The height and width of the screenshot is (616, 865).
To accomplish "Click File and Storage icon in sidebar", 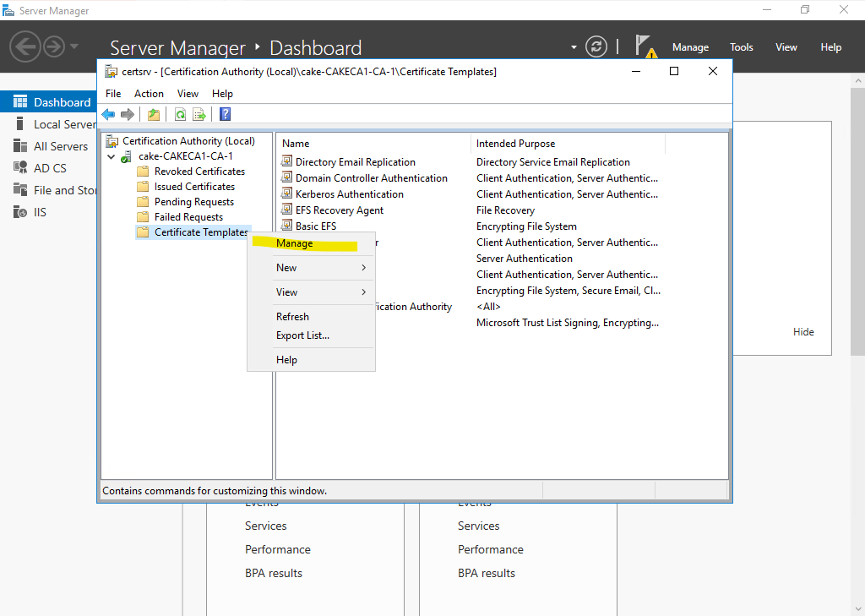I will (20, 190).
